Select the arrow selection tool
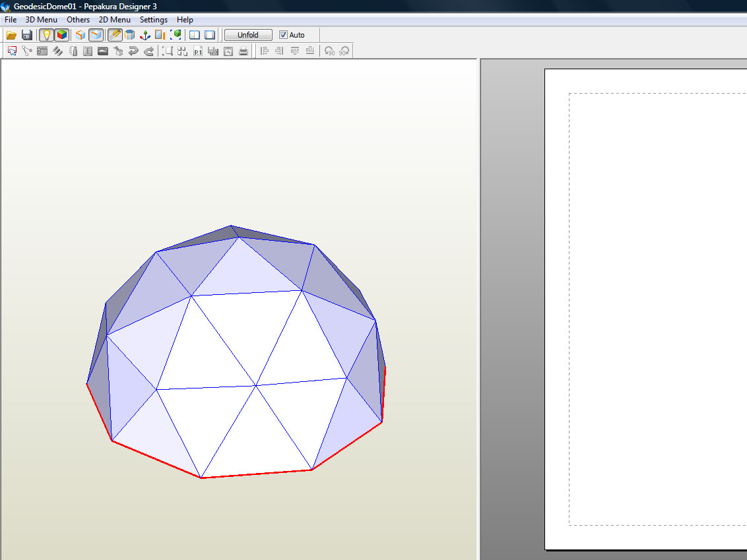The width and height of the screenshot is (747, 560). tap(12, 51)
